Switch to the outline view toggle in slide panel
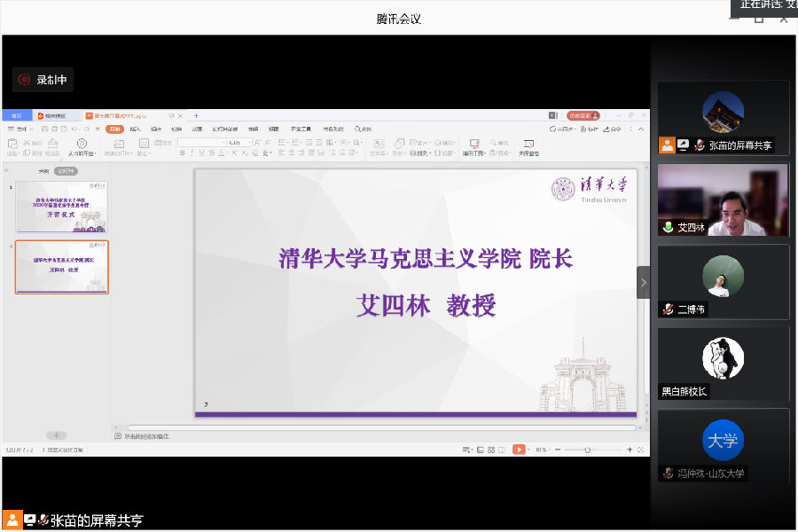Viewport: 798px width, 532px height. (x=43, y=171)
